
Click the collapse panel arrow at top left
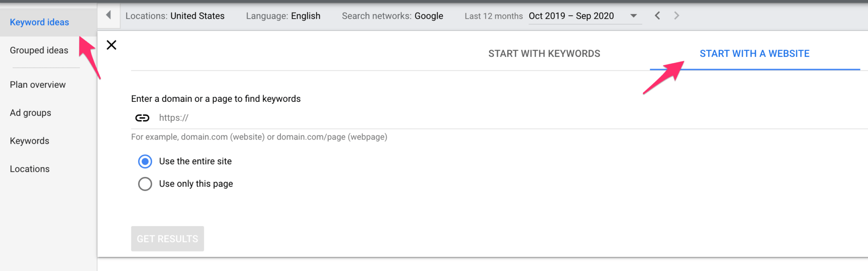109,15
